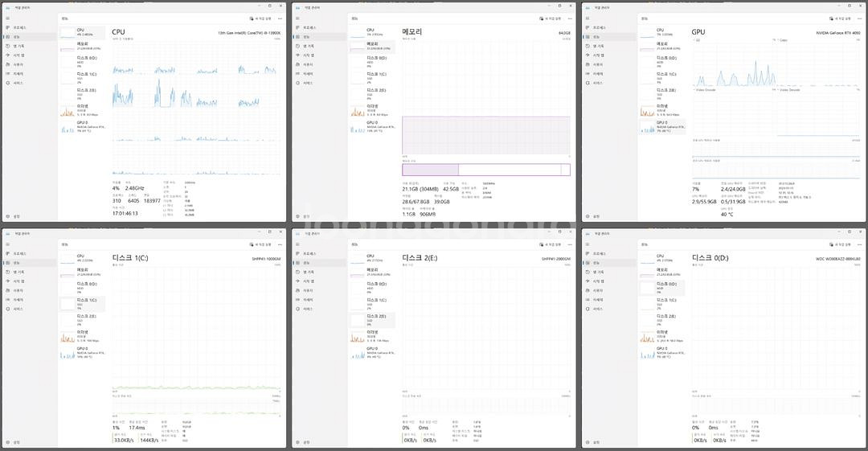Click uptime 17:01:46:13 in CPU window

125,213
